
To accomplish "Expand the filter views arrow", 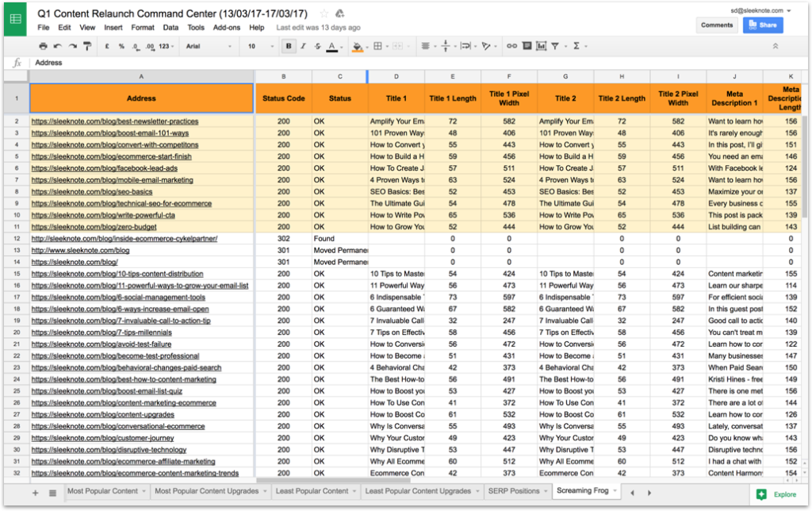I will pos(565,46).
